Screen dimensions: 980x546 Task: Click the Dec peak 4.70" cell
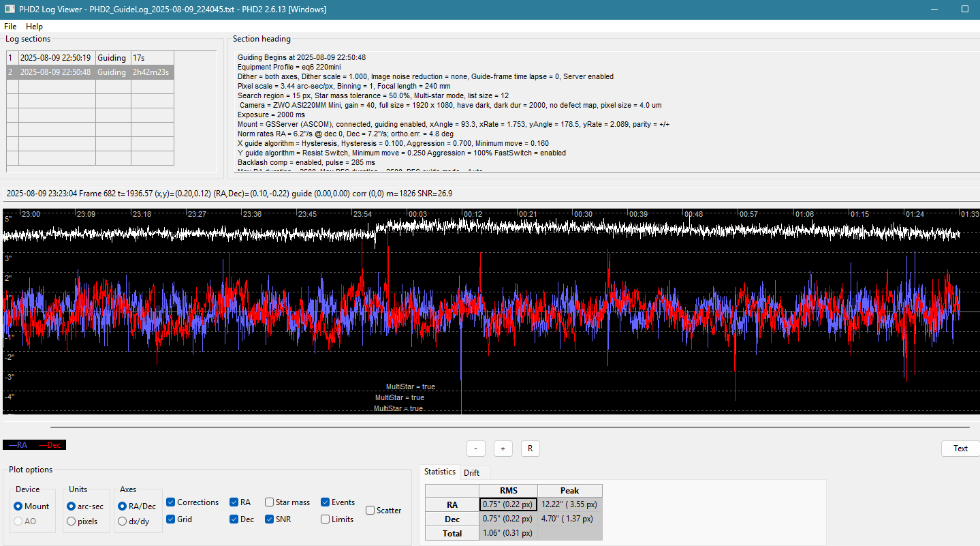569,519
